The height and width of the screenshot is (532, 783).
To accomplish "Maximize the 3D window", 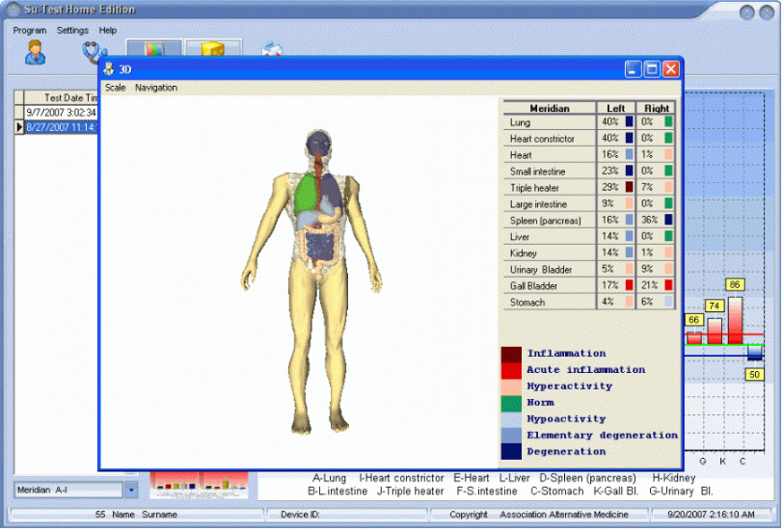I will [652, 69].
